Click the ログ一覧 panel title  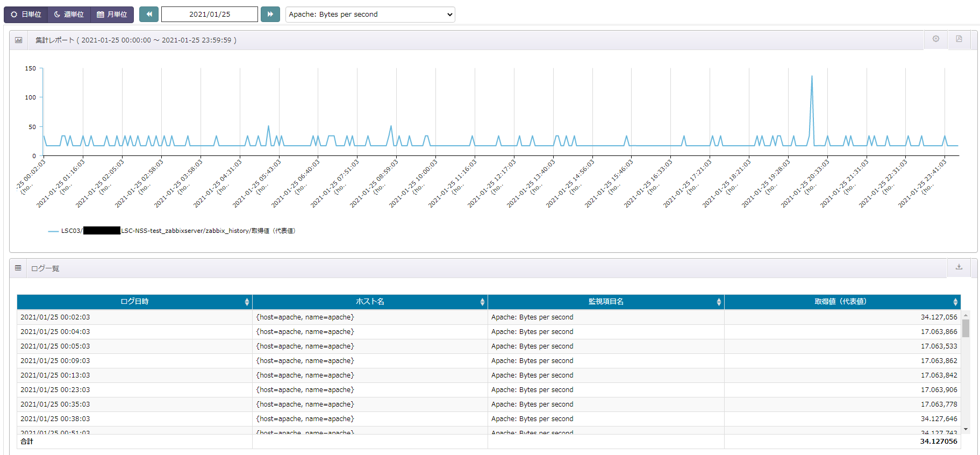pos(45,268)
